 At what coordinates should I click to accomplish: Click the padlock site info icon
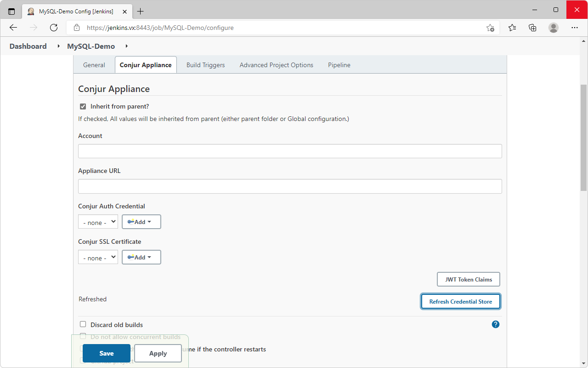click(x=77, y=28)
